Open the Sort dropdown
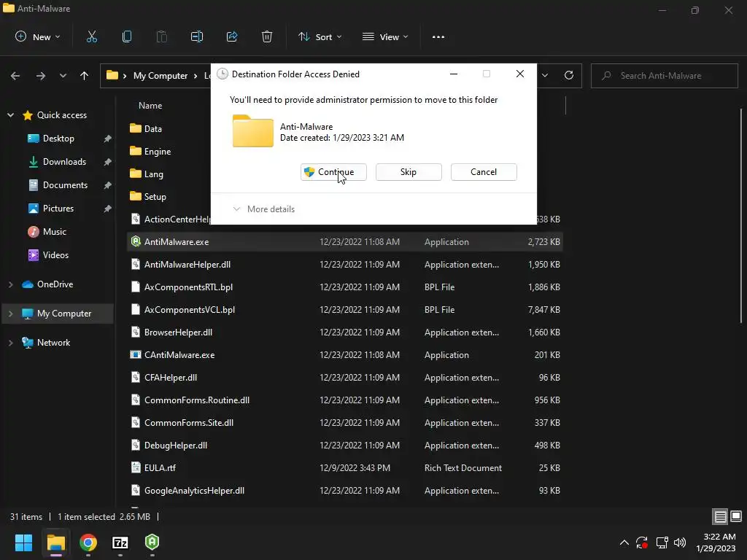The height and width of the screenshot is (560, 747). (320, 36)
